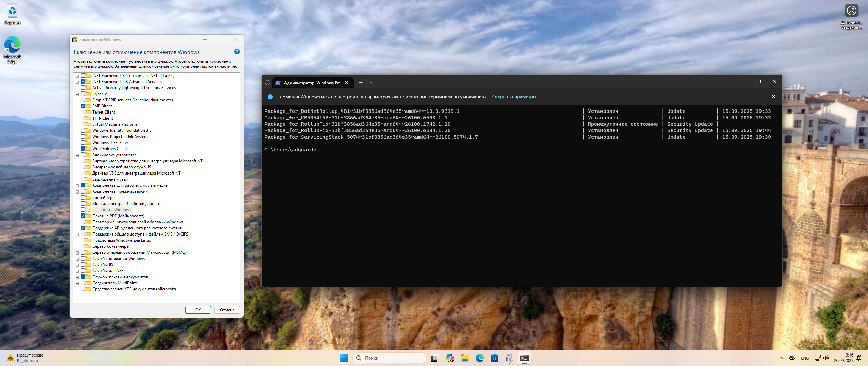Click the taskbar search field
This screenshot has height=366, width=868.
390,358
